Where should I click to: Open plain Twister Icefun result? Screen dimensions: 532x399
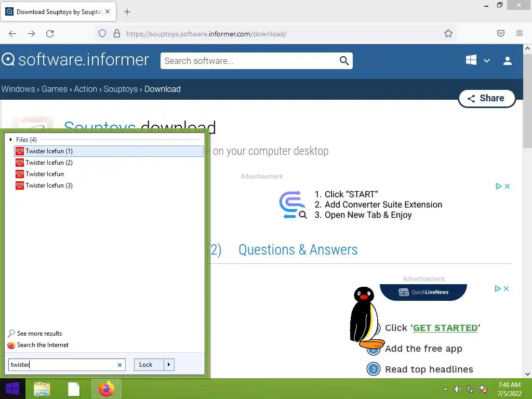click(109, 174)
